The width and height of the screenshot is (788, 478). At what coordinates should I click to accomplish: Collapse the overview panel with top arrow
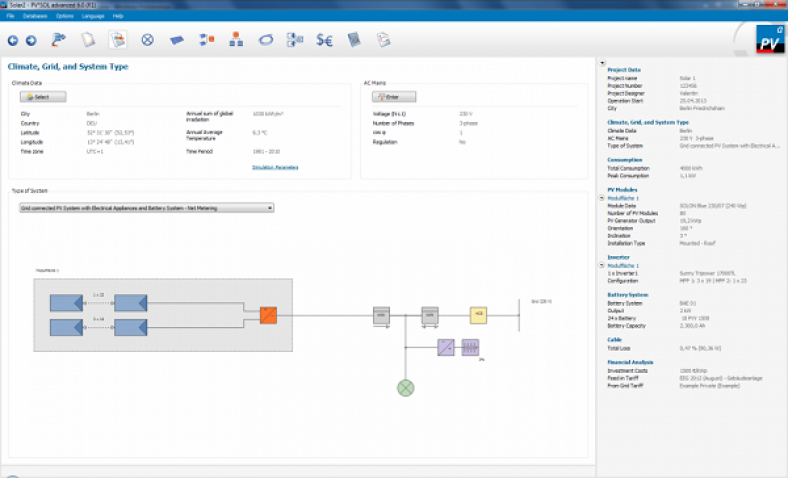pos(602,63)
